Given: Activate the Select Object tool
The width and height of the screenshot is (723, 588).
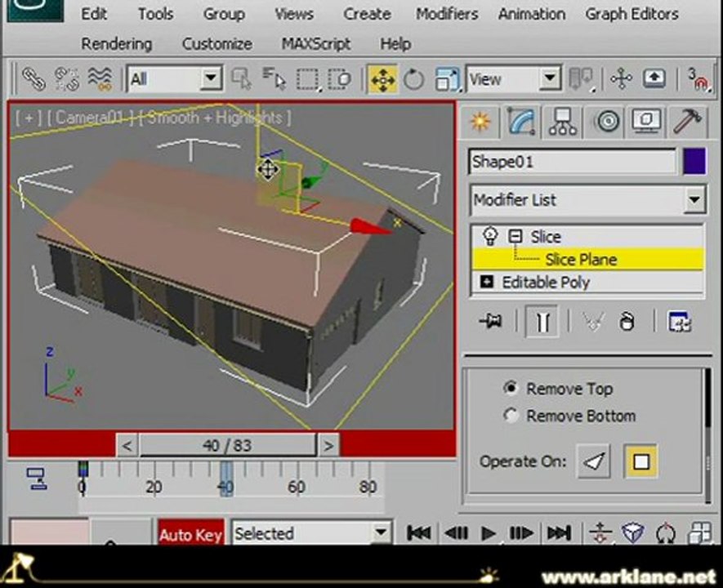Looking at the screenshot, I should (x=242, y=78).
